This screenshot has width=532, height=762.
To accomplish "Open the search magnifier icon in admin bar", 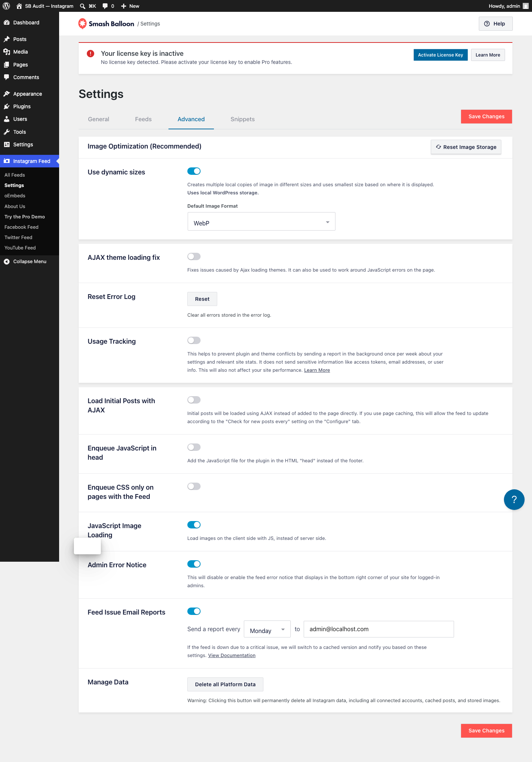I will pos(83,6).
